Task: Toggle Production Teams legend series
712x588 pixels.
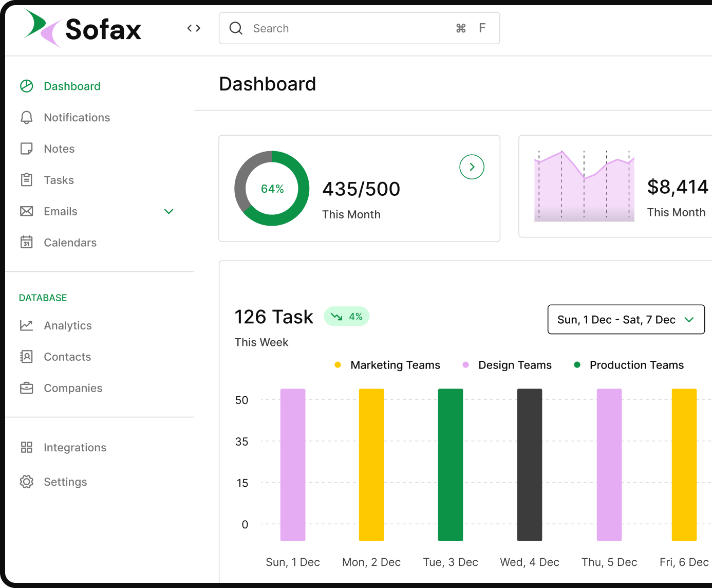Action: 629,365
